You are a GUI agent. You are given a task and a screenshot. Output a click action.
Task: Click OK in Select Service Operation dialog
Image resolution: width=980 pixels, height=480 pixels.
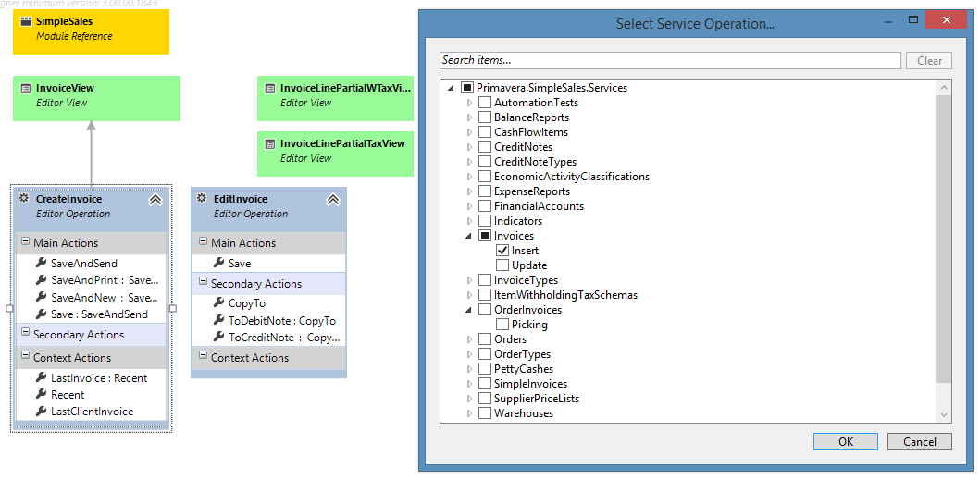point(846,441)
